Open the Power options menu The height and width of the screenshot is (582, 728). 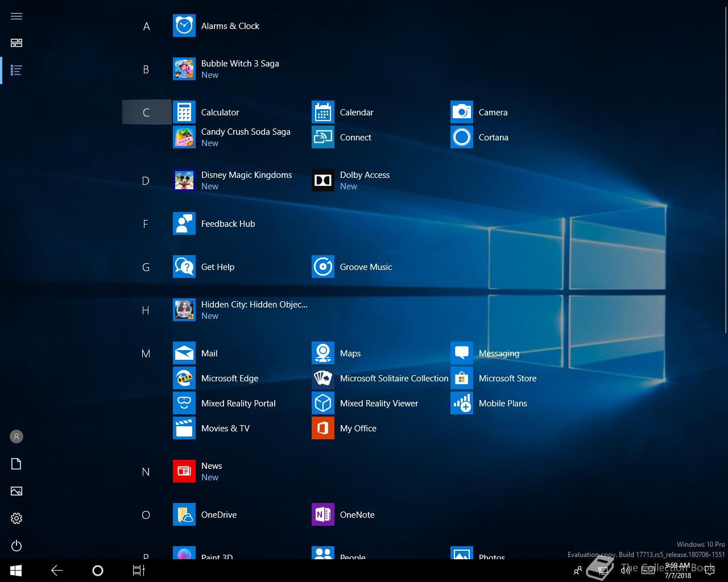16,546
